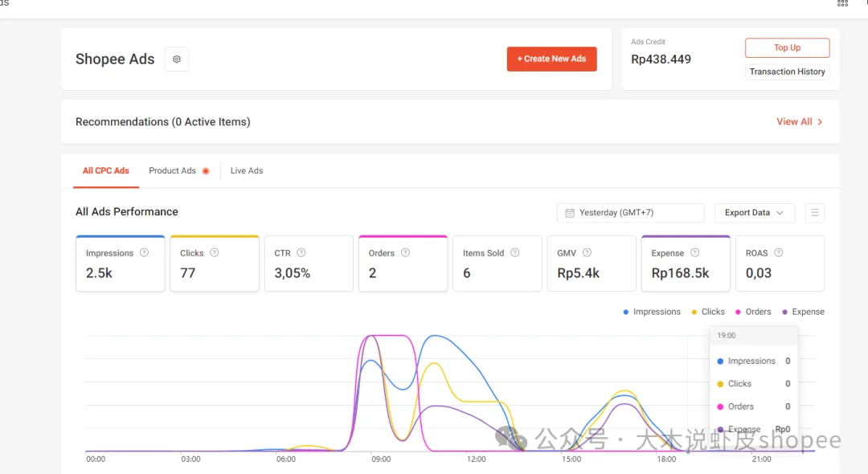
Task: Click the pink Orders legend dot
Action: click(x=738, y=312)
